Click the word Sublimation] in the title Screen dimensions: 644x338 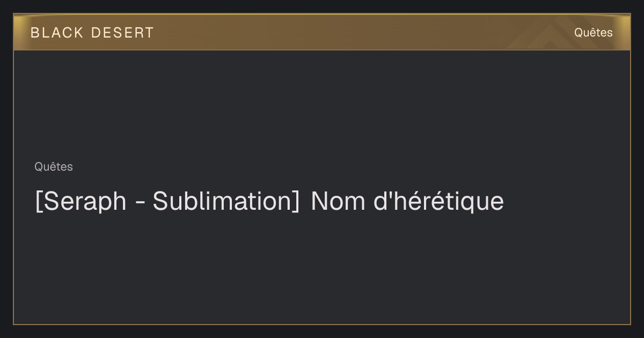[x=226, y=202]
